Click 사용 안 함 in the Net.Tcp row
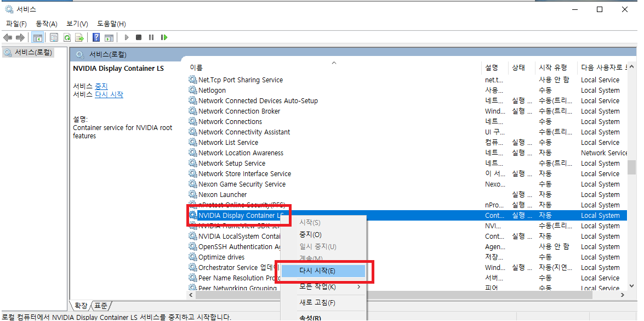The width and height of the screenshot is (644, 321). tap(554, 80)
